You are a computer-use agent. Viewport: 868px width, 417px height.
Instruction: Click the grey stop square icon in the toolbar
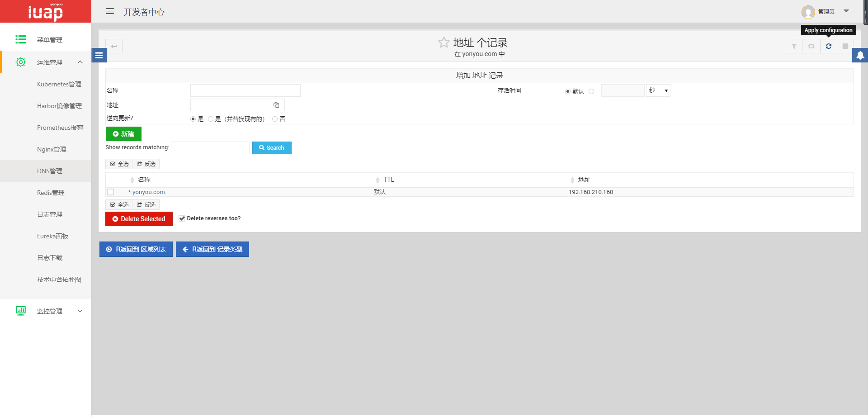(x=845, y=46)
